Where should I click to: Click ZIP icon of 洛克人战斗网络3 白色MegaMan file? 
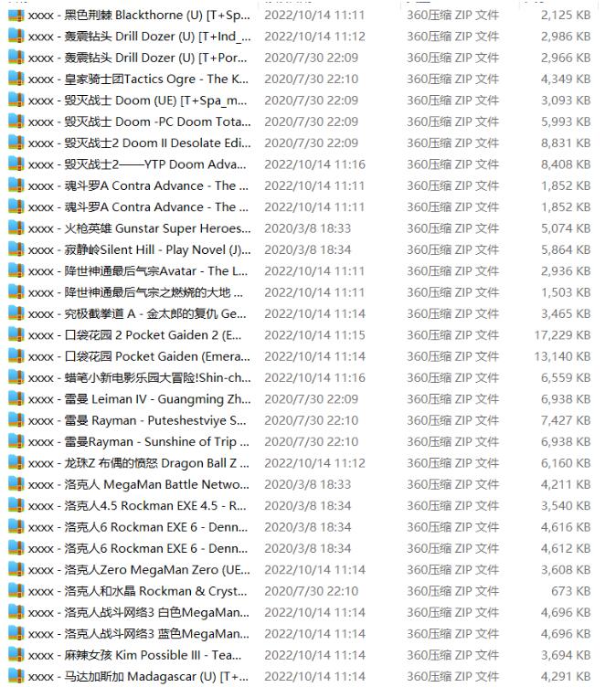point(16,612)
